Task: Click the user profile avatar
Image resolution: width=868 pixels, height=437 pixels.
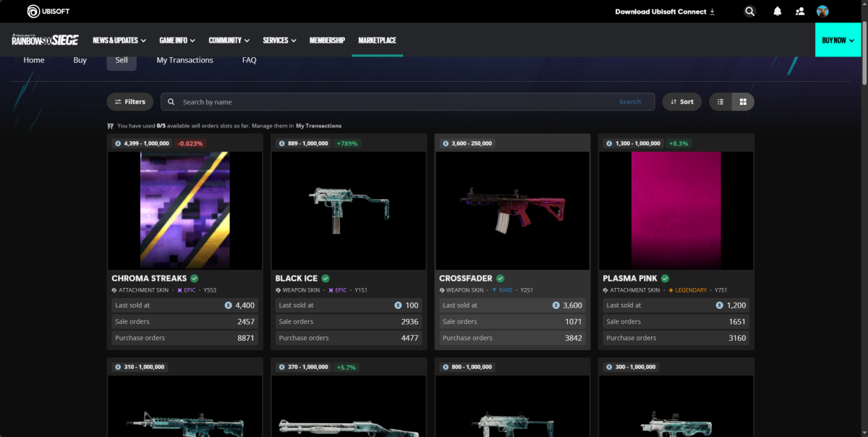Action: point(822,12)
